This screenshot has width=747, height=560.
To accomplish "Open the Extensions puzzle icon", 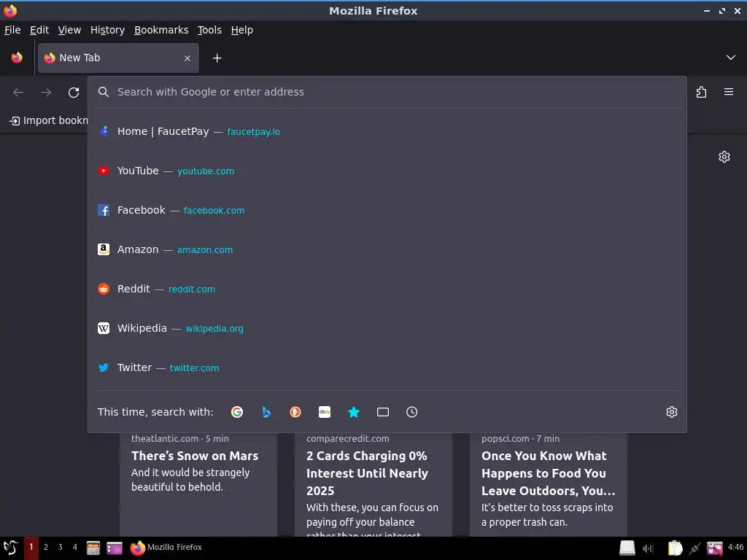I will (x=701, y=92).
